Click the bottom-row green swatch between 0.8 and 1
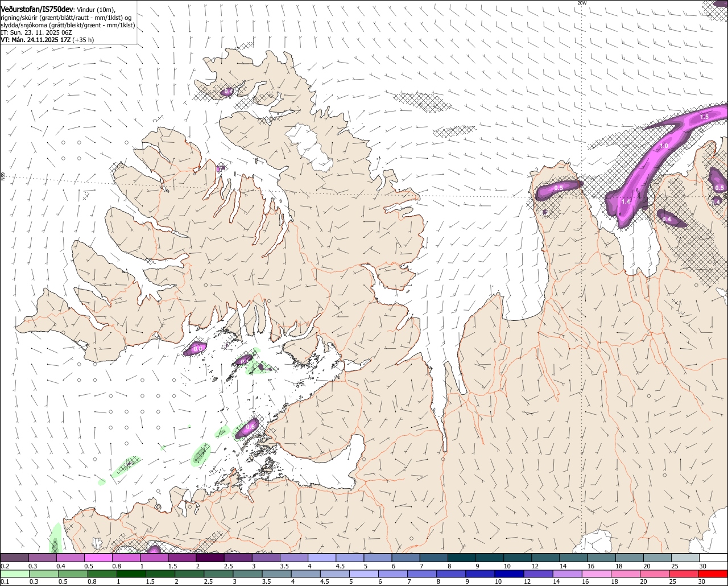 tap(102, 573)
